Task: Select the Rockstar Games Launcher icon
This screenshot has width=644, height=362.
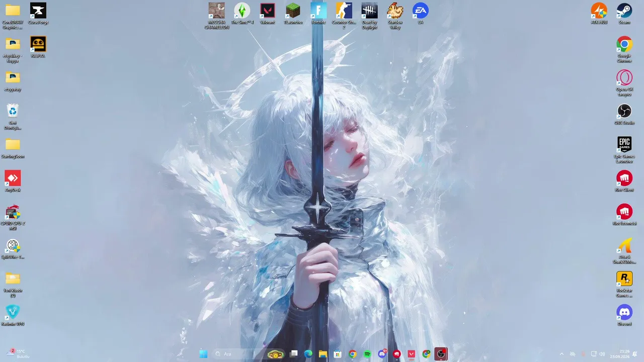Action: (624, 284)
